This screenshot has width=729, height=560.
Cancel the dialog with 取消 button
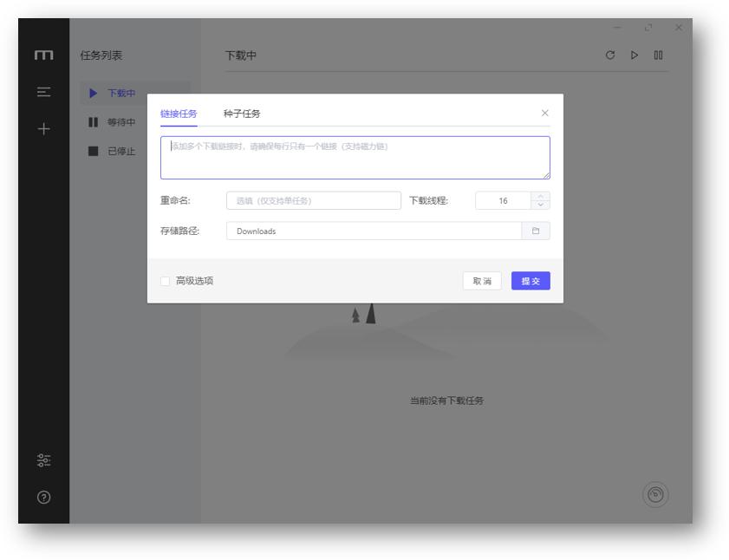click(x=481, y=282)
